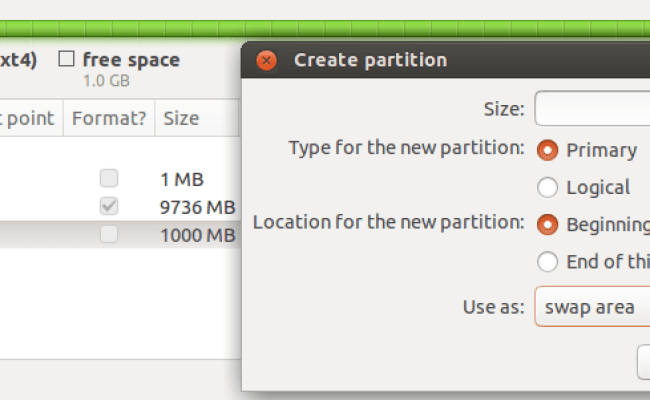The image size is (650, 400).
Task: Open the Use as swap area dropdown
Action: coord(592,307)
